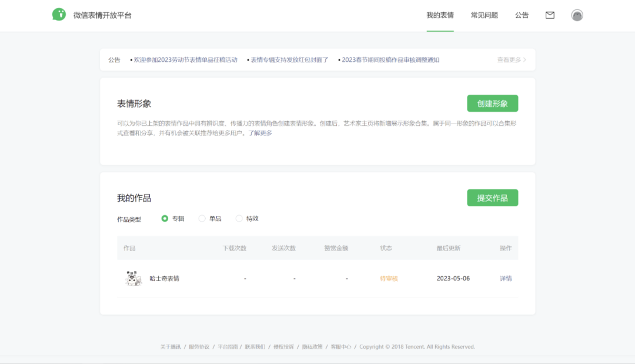The image size is (635, 364).
Task: Open 客服中心 footer link
Action: 341,346
